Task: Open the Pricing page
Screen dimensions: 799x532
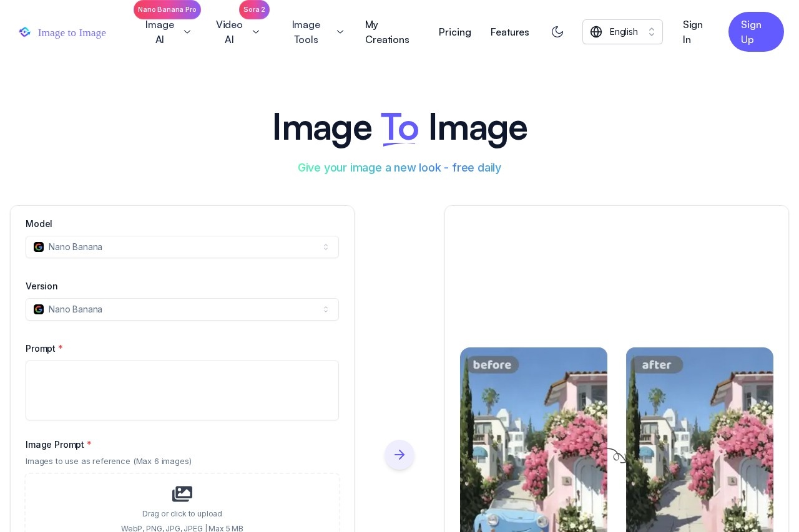Action: click(x=455, y=32)
